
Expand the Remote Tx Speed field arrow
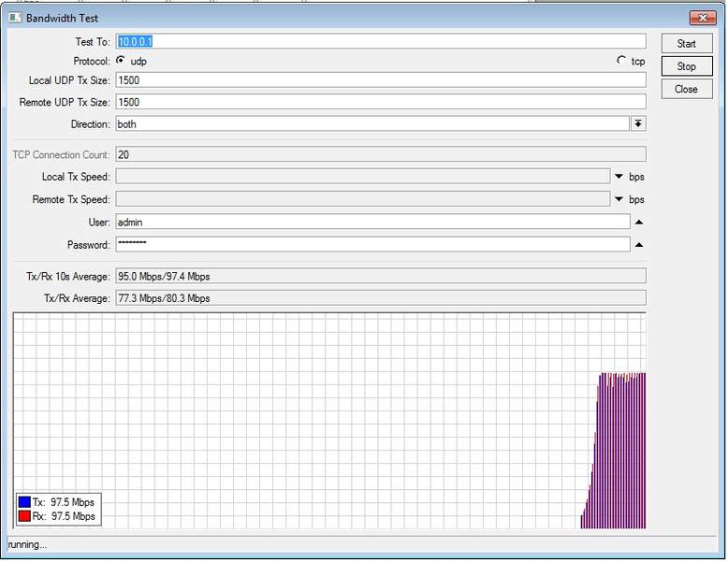click(619, 199)
